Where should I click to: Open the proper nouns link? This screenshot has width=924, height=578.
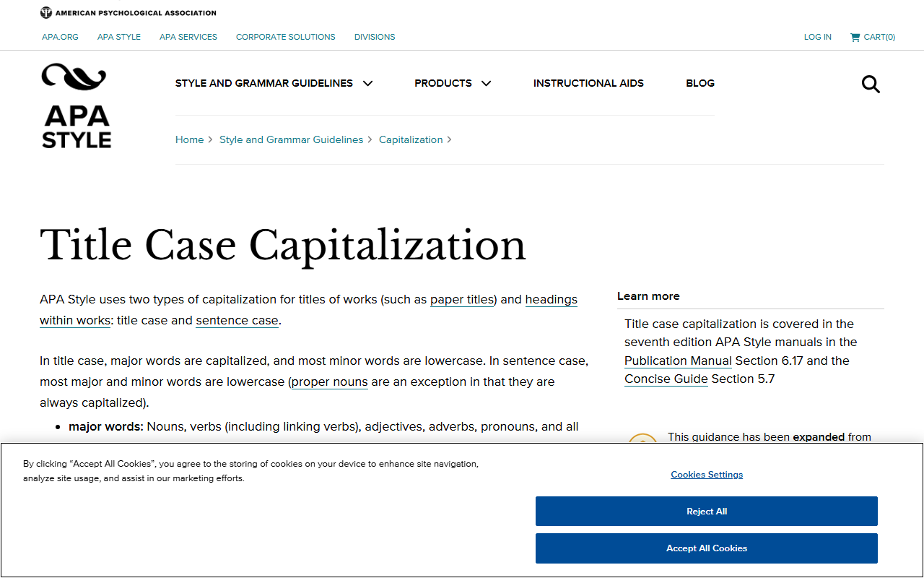tap(330, 381)
